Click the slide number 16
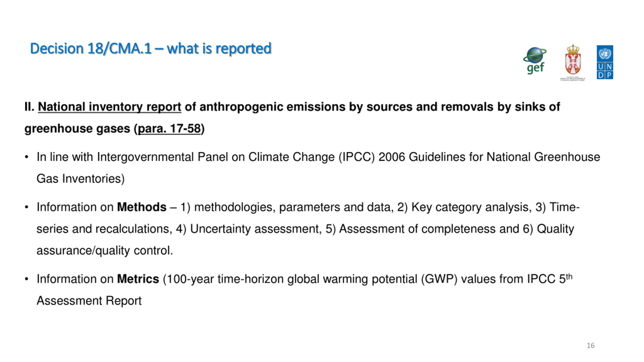The image size is (644, 362). coord(591,346)
